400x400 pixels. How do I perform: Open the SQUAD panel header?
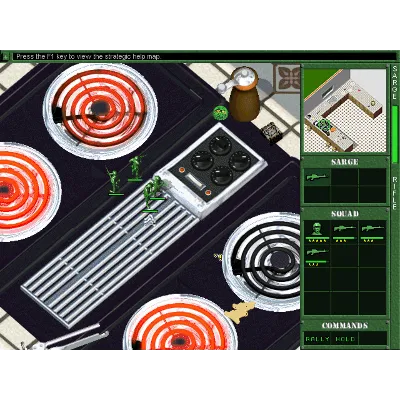[x=345, y=214]
